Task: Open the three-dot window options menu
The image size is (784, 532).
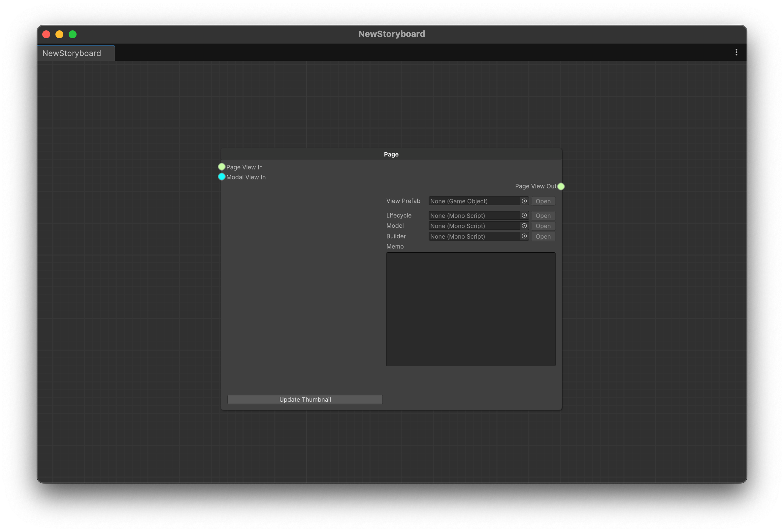Action: [x=736, y=52]
